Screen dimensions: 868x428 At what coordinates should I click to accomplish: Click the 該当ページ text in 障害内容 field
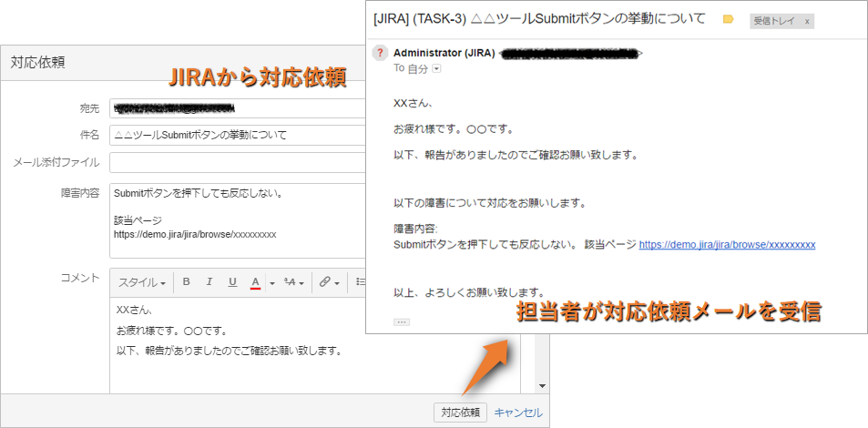click(x=138, y=221)
